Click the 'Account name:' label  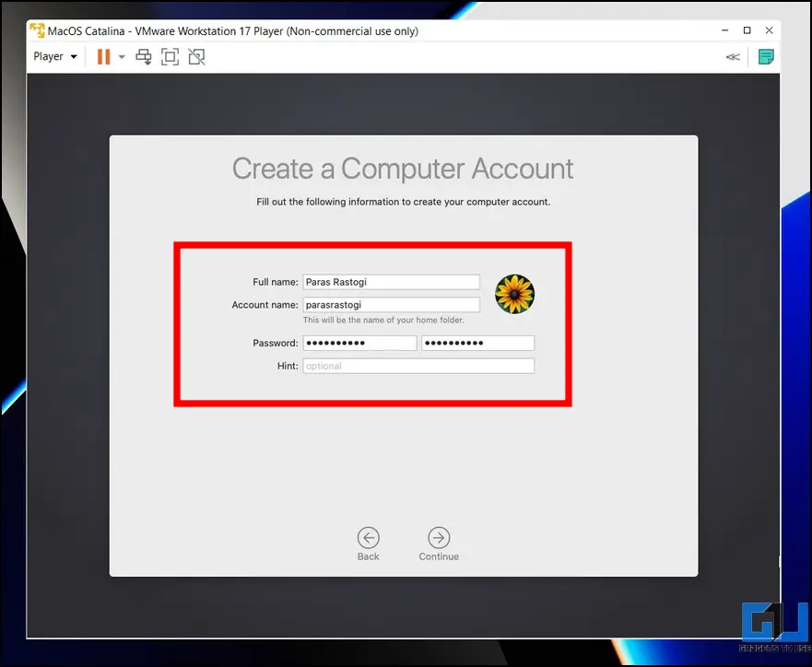pyautogui.click(x=265, y=305)
